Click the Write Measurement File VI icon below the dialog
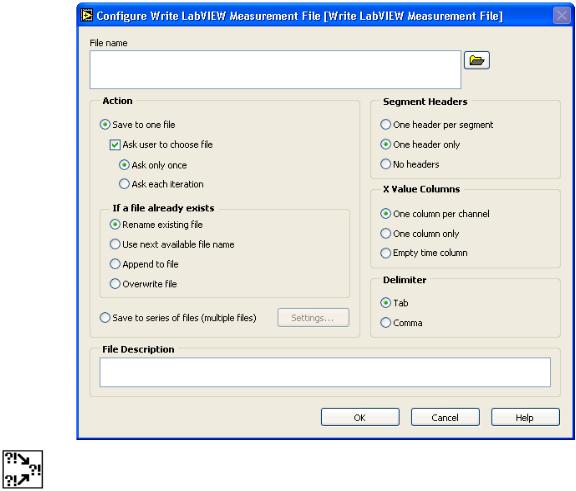 click(x=23, y=469)
